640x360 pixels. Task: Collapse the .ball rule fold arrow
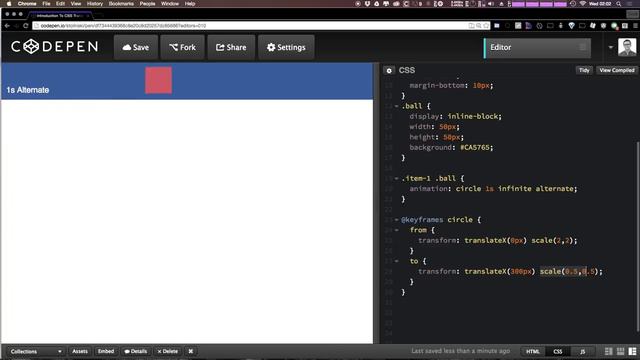(396, 106)
